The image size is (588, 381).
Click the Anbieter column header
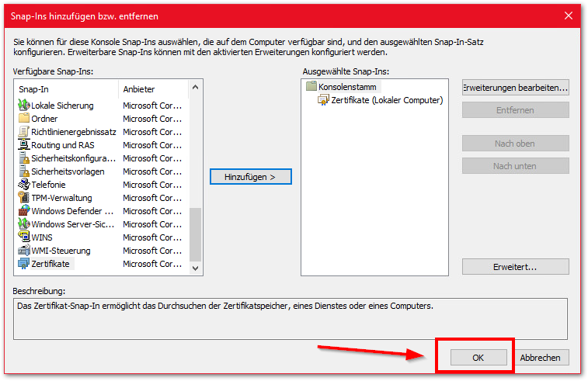pyautogui.click(x=151, y=89)
